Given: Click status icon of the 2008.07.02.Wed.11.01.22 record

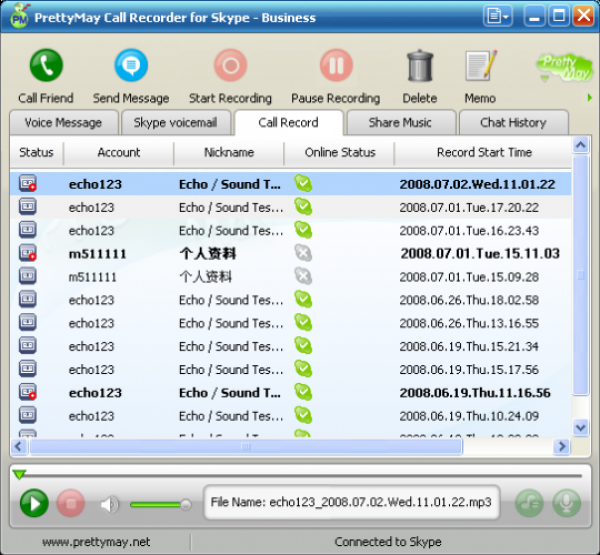Looking at the screenshot, I should point(28,183).
